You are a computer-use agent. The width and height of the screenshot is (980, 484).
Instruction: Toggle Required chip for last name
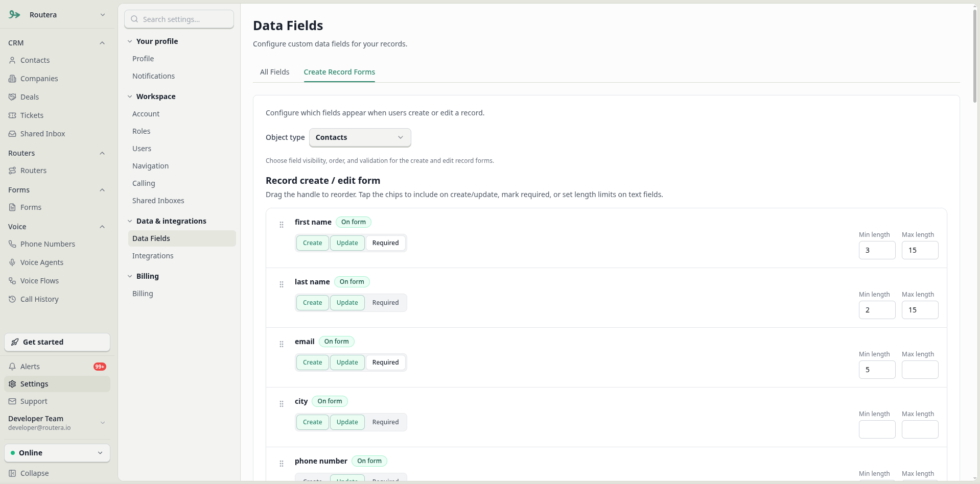[385, 303]
